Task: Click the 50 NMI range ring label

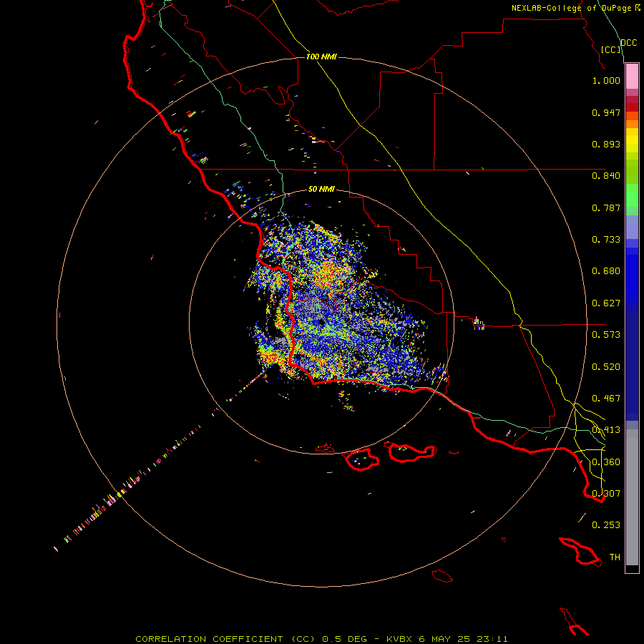Action: click(321, 189)
